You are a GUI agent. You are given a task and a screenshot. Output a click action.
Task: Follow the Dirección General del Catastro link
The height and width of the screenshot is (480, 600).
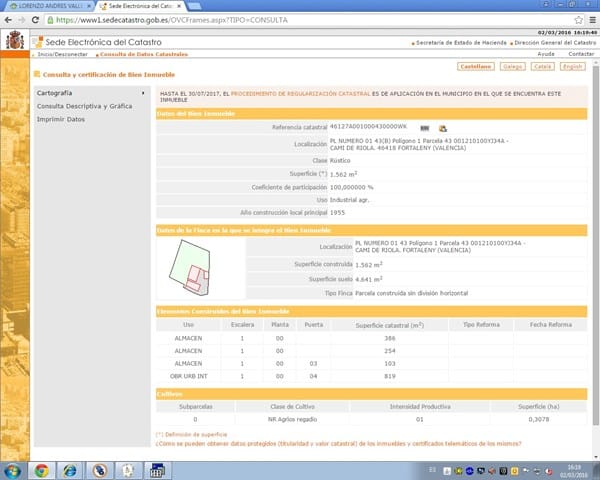click(x=555, y=43)
